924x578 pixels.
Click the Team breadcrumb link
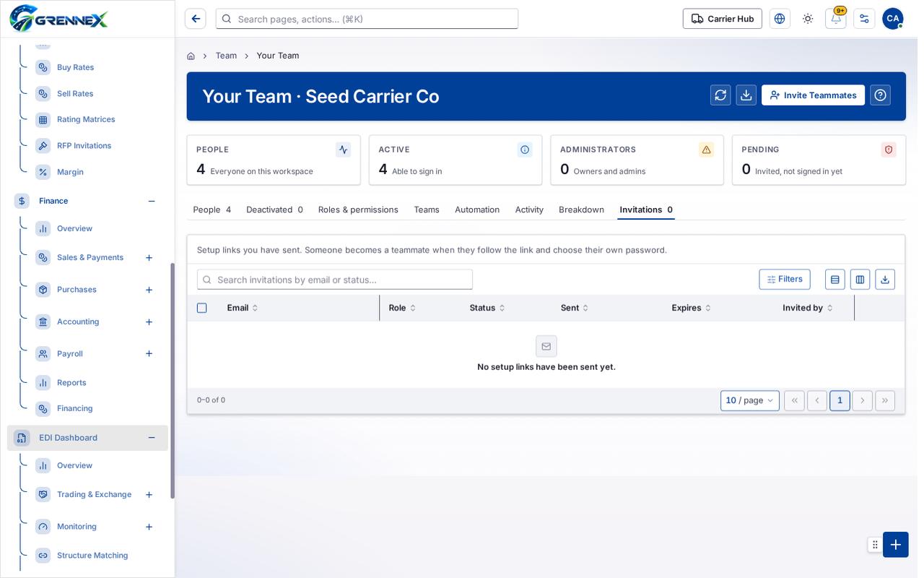226,56
